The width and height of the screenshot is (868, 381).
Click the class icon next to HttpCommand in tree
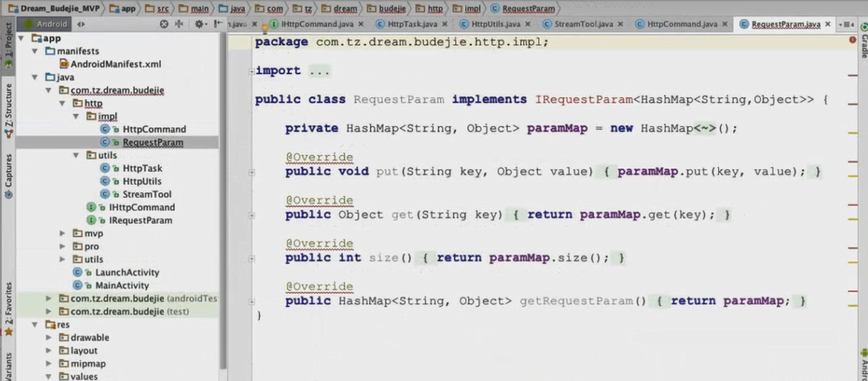(105, 129)
